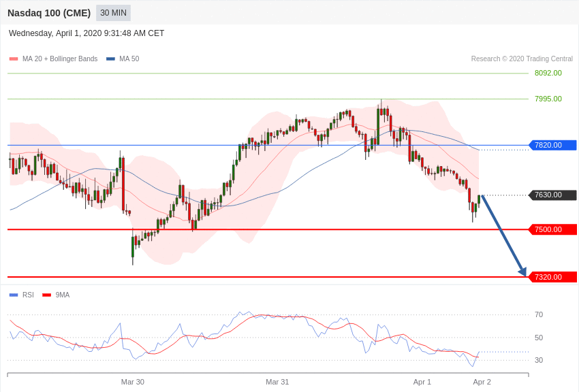Screen dimensions: 579x392
Task: Click the 30 MIN timeframe badge
Action: tap(113, 13)
